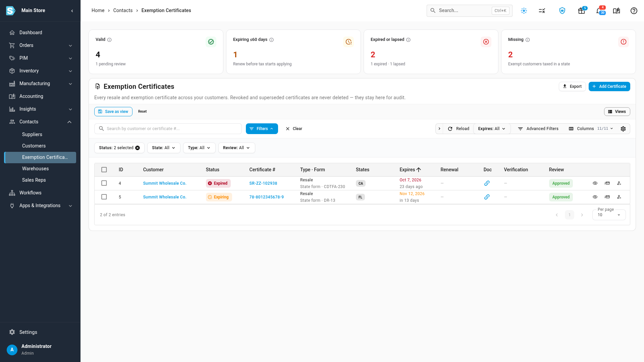Go to Suppliers under Contacts
This screenshot has width=644, height=362.
40,134
